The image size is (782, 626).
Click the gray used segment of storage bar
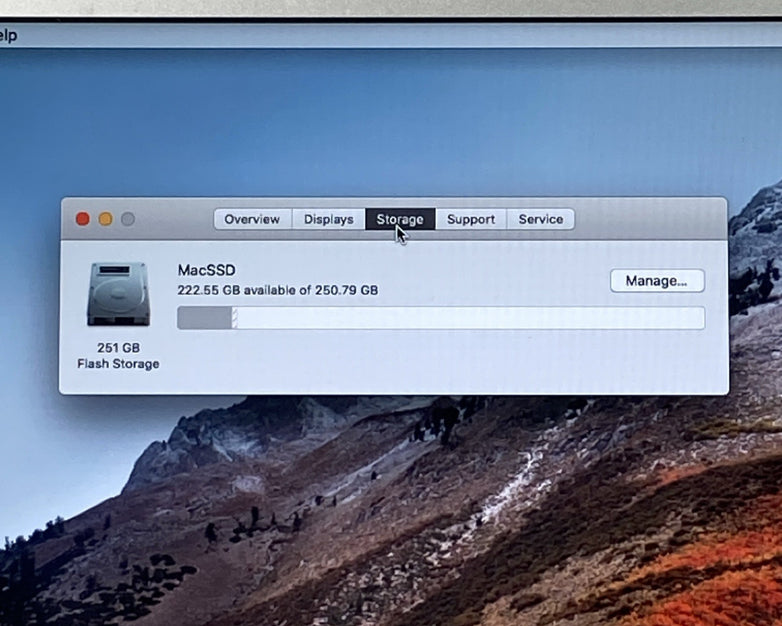pos(203,318)
